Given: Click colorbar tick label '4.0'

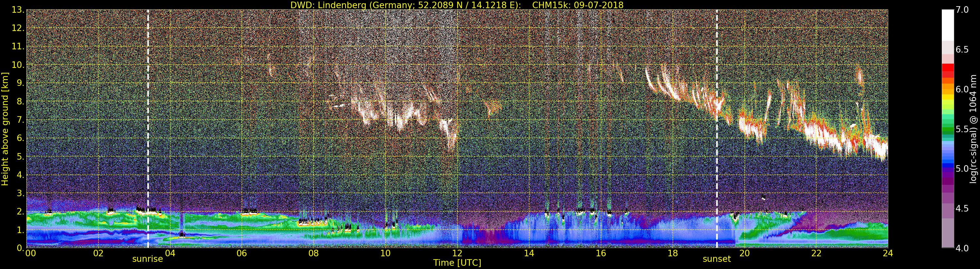Looking at the screenshot, I should [x=962, y=248].
